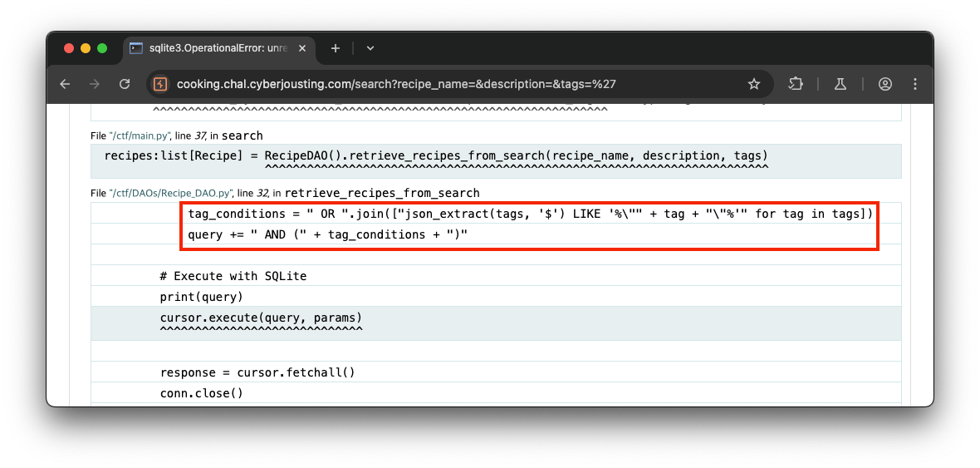The height and width of the screenshot is (468, 980).
Task: Click the site info icon in address bar
Action: pyautogui.click(x=160, y=84)
